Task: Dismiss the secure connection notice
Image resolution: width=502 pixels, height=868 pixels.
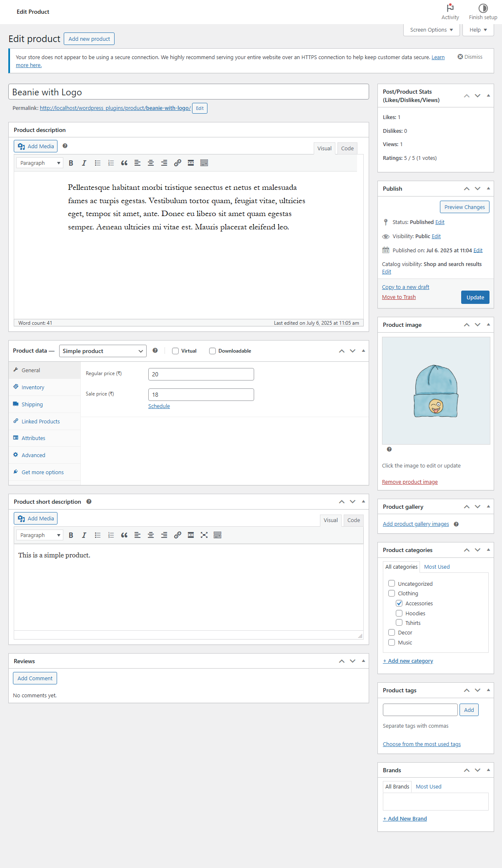Action: (470, 57)
